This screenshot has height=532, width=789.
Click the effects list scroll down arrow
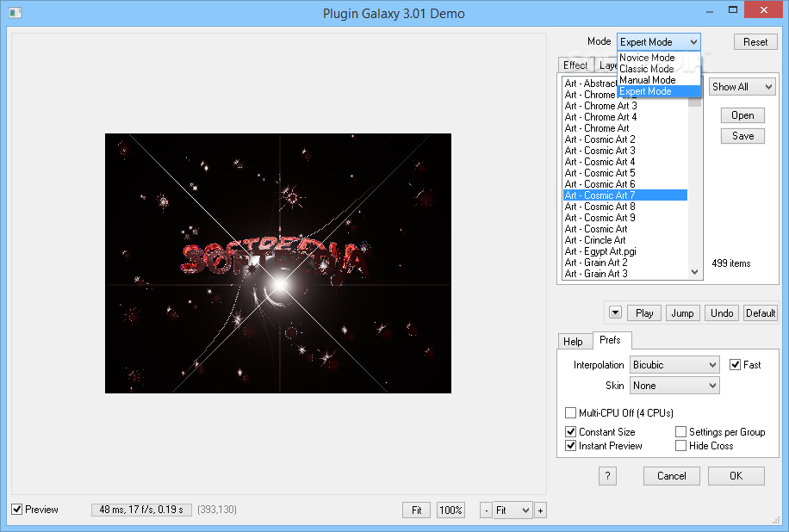pyautogui.click(x=695, y=272)
